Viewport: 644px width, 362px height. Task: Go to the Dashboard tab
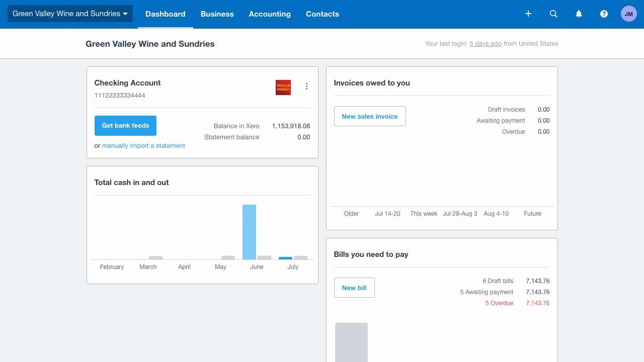pyautogui.click(x=166, y=14)
